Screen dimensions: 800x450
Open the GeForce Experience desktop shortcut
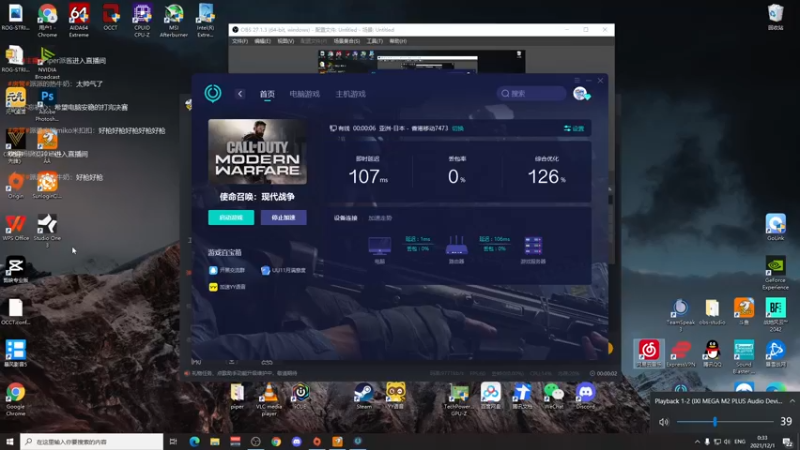(x=776, y=272)
